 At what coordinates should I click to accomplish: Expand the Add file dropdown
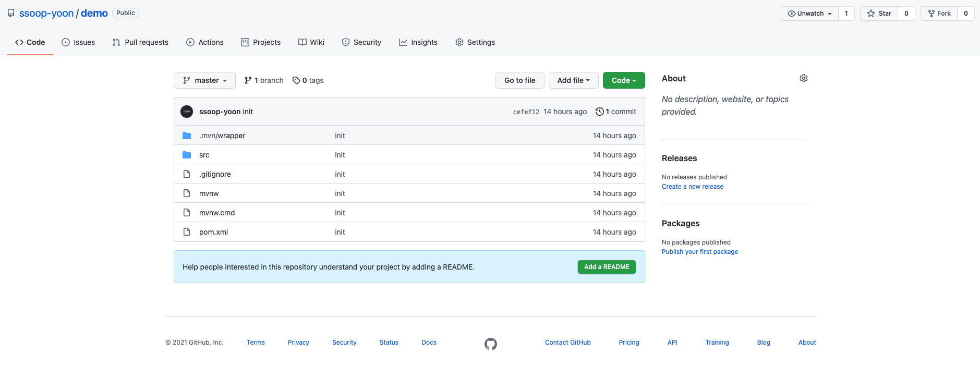pos(573,80)
